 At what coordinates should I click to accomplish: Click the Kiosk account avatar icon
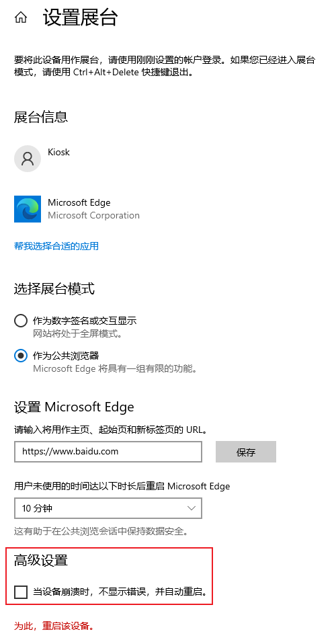(28, 158)
